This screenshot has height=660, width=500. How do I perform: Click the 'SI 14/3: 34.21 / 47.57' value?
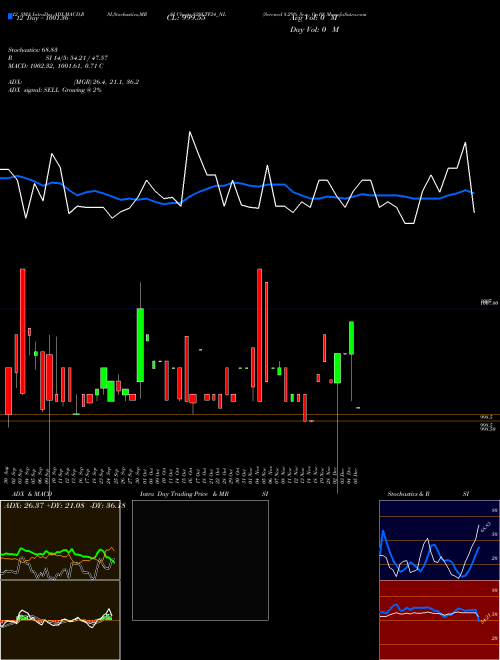(x=77, y=58)
